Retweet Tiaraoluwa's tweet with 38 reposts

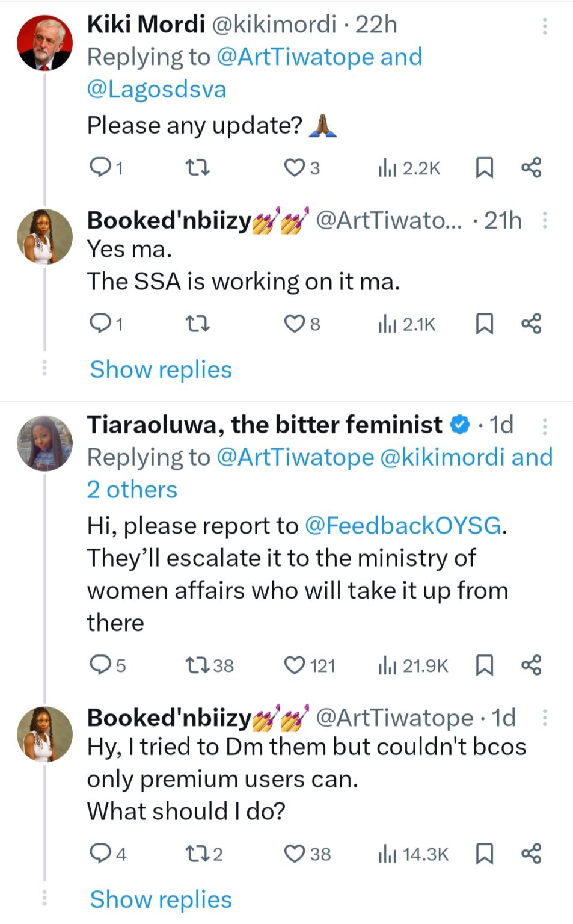[197, 665]
